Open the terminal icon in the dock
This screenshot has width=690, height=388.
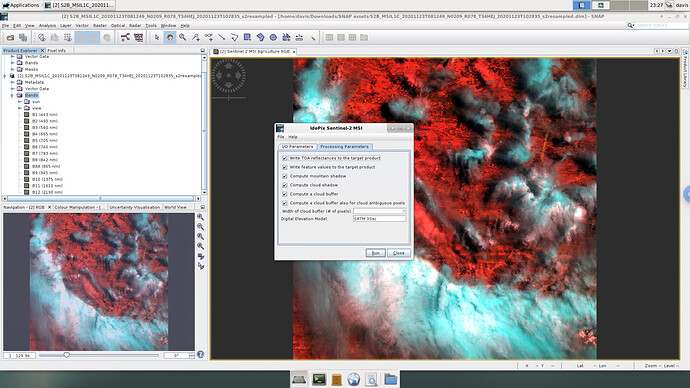click(319, 379)
